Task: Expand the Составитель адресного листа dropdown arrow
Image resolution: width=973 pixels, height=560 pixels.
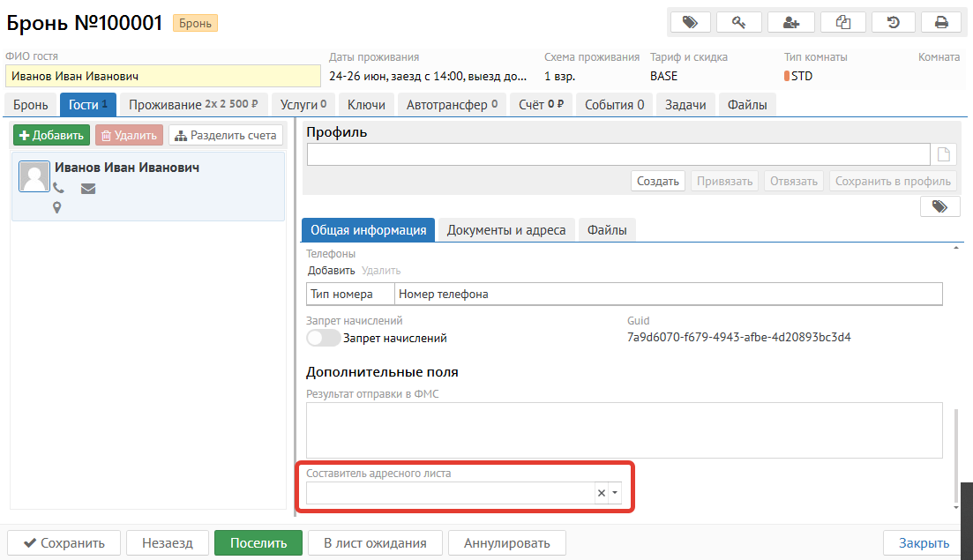Action: (615, 493)
